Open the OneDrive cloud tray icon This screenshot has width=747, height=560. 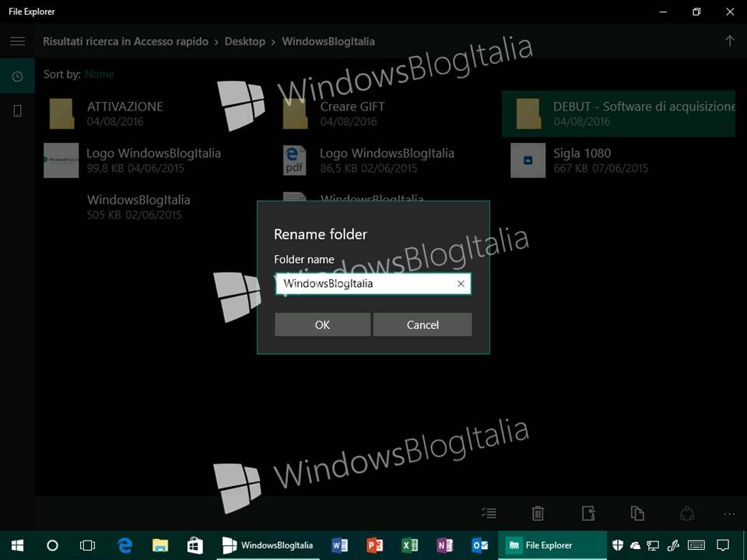click(635, 546)
